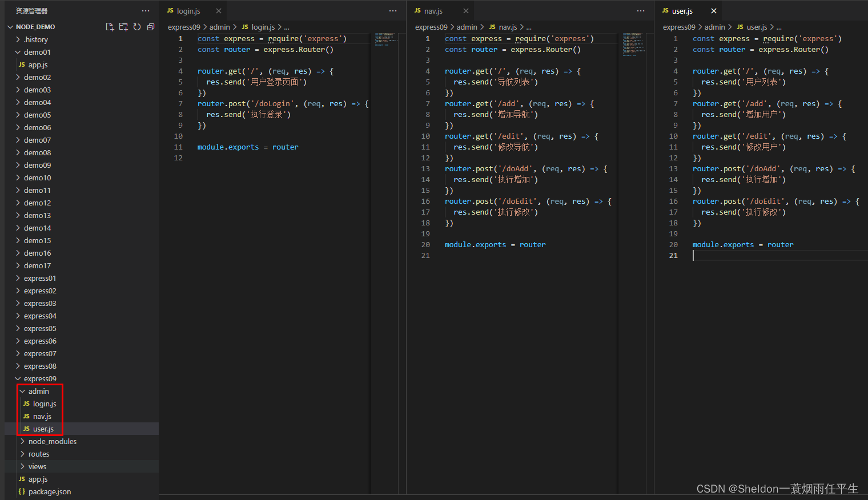The height and width of the screenshot is (500, 868).
Task: Collapse all folders in explorer icon
Action: tap(151, 27)
